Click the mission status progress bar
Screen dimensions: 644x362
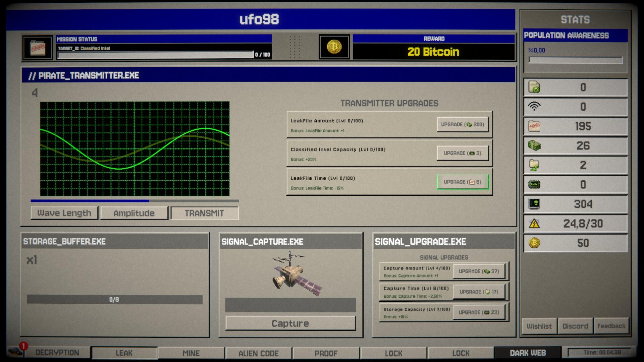coord(156,55)
